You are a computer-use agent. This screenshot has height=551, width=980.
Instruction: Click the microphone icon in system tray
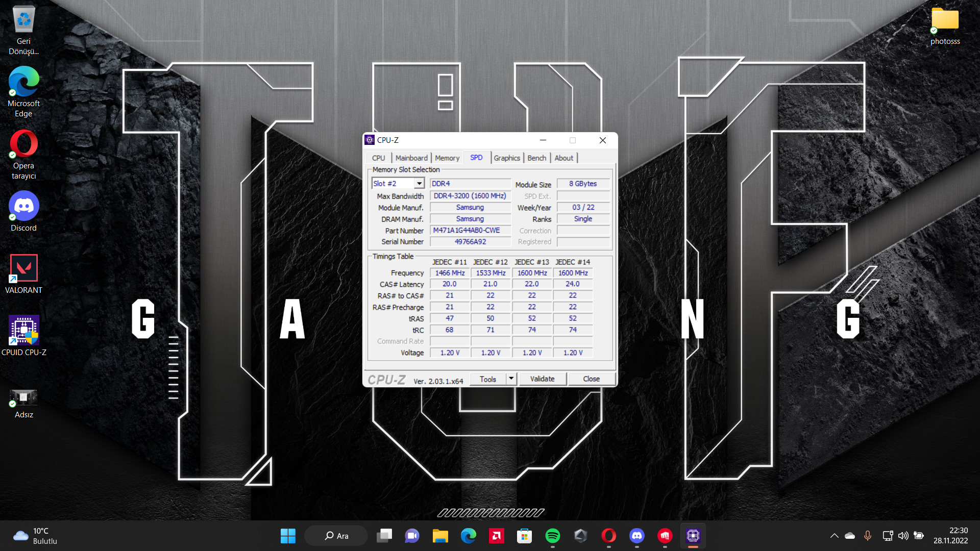point(867,536)
